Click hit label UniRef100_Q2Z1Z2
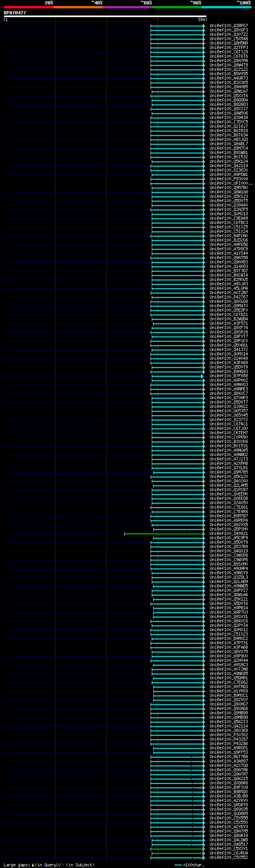This screenshot has width=255, height=868. pyautogui.click(x=229, y=69)
